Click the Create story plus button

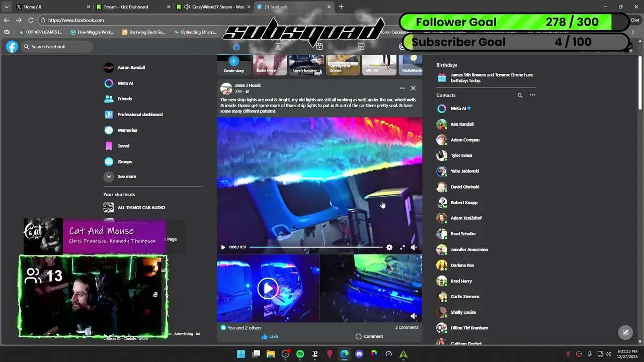[233, 61]
